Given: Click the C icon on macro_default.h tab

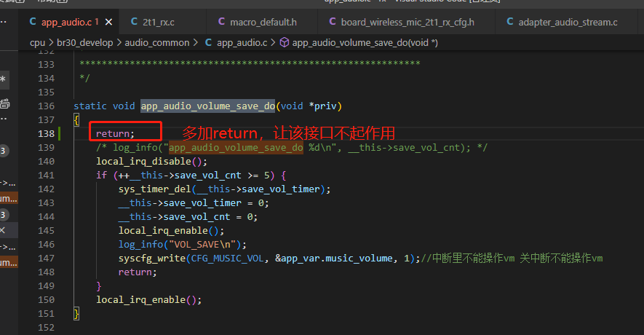Looking at the screenshot, I should click(221, 21).
